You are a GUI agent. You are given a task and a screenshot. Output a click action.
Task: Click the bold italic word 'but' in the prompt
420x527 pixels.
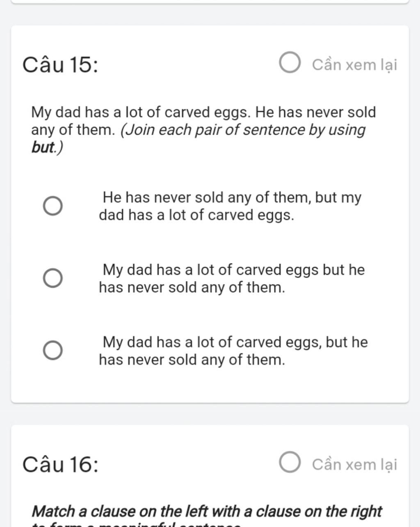click(x=43, y=147)
